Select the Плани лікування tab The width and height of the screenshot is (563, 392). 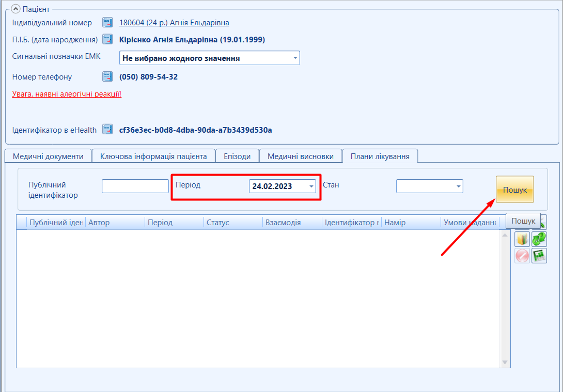click(x=380, y=156)
